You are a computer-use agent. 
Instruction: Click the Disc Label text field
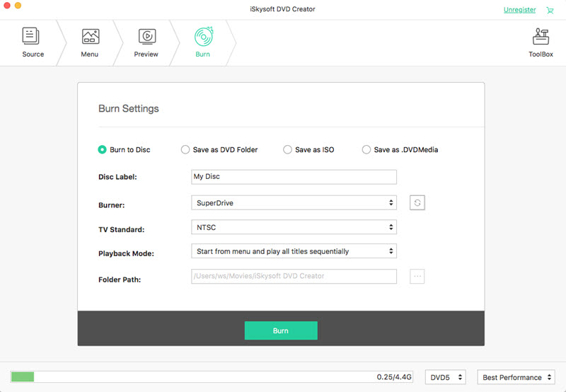click(294, 177)
